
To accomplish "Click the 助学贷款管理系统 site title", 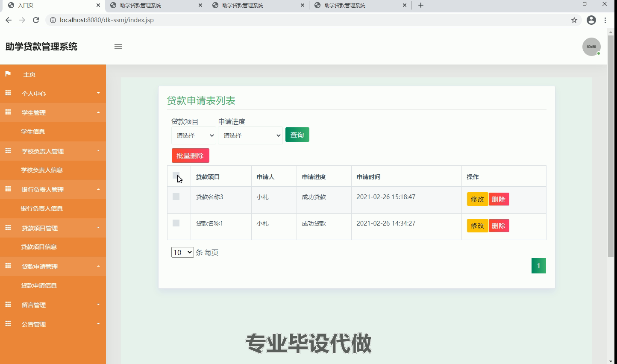I will pos(41,47).
